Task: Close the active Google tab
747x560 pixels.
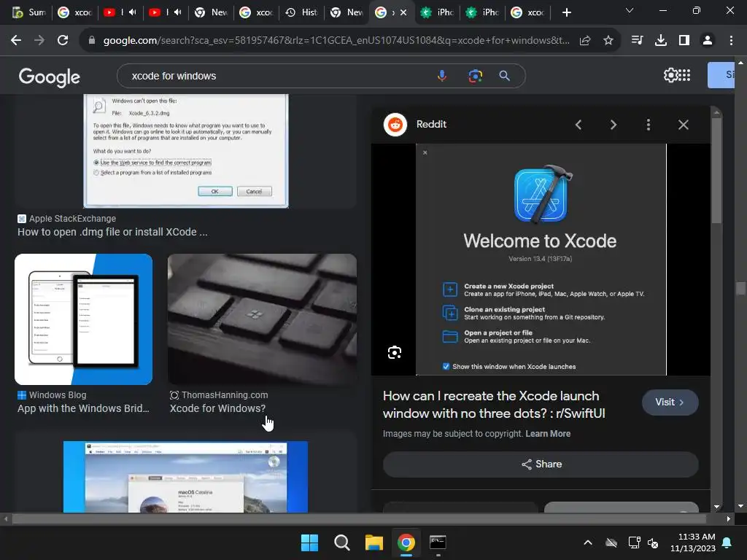Action: click(403, 12)
